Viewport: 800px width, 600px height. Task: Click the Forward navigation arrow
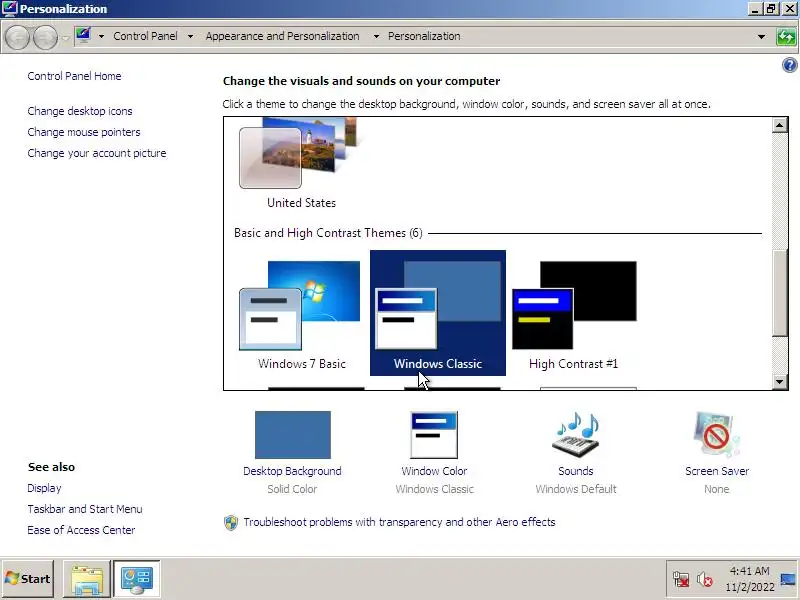tap(45, 37)
